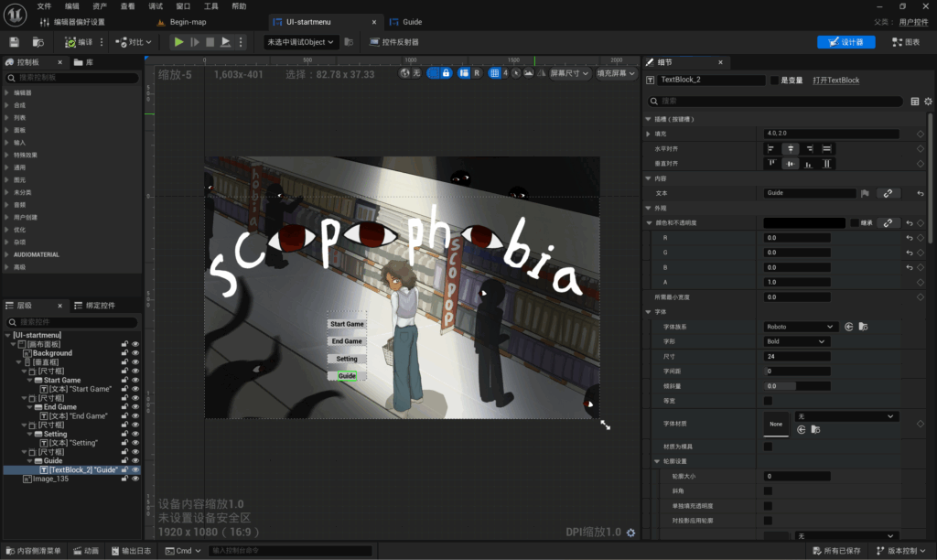
Task: Open the screen size (屏幕尺寸) dropdown
Action: (569, 73)
